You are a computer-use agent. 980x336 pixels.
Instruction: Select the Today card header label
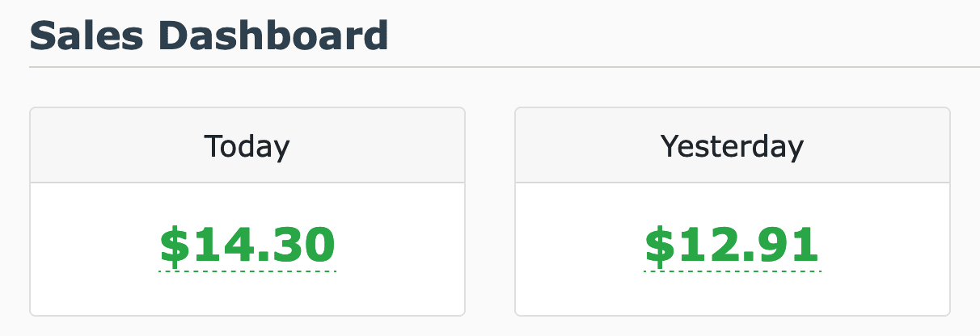coord(247,146)
